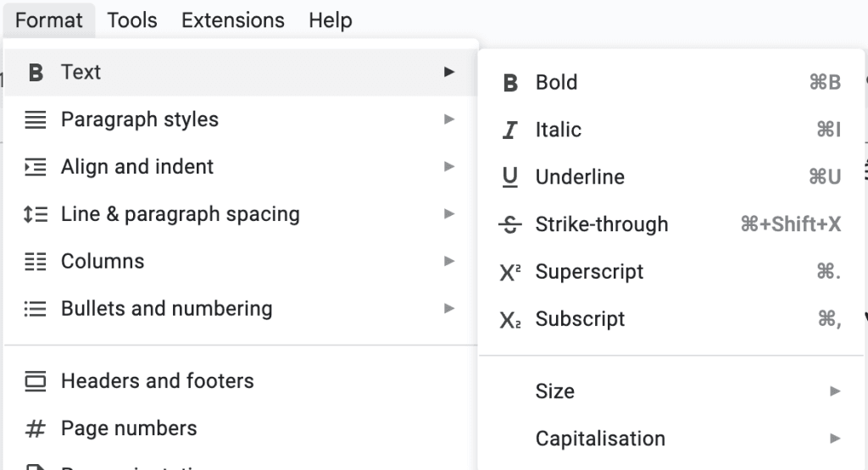The width and height of the screenshot is (868, 470).
Task: Open the Tools menu
Action: pos(132,20)
